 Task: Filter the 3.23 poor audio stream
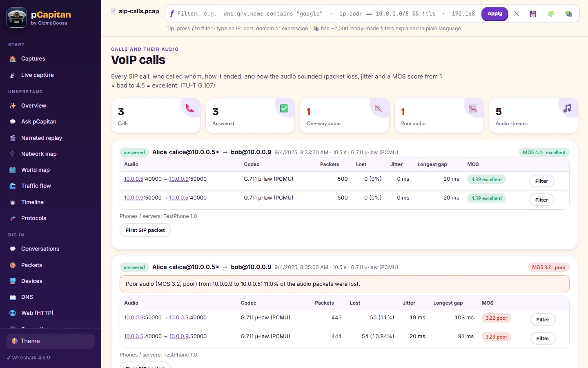tap(543, 339)
